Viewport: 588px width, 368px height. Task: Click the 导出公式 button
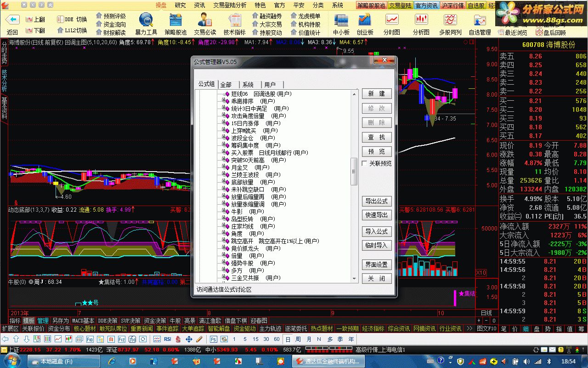[377, 201]
